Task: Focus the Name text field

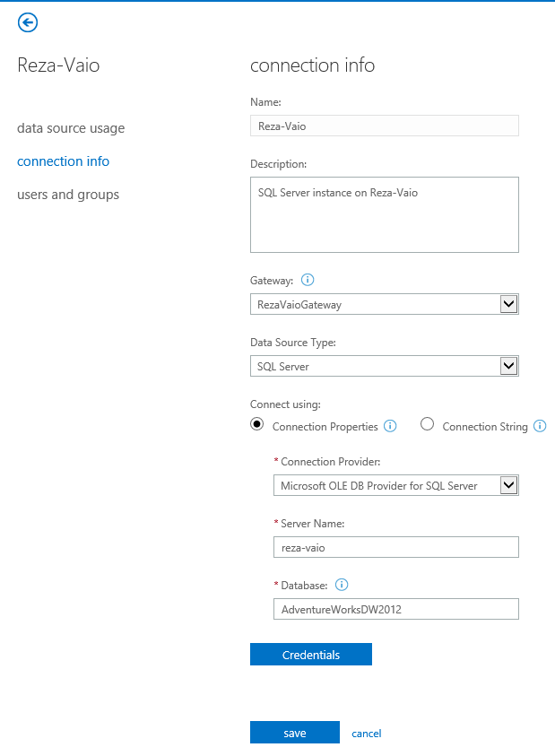Action: point(384,126)
